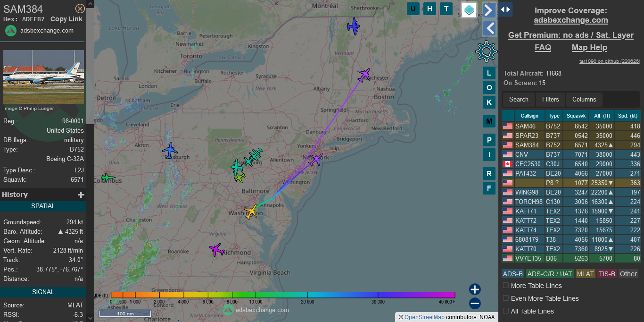Enable Even More Table Lines checkbox
The height and width of the screenshot is (322, 644).
(x=506, y=298)
